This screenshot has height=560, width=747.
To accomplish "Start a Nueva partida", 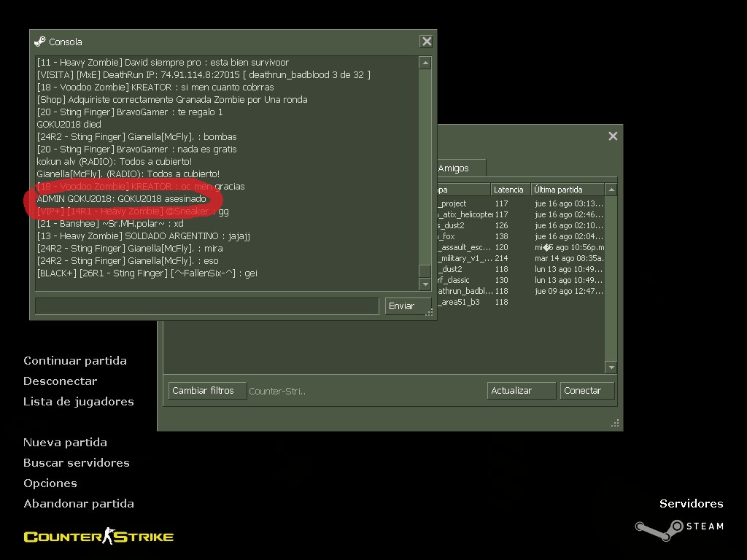I will (x=65, y=443).
